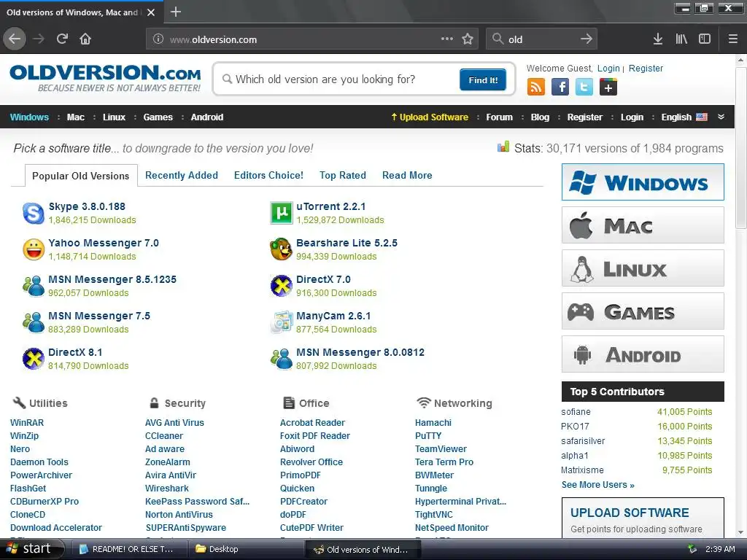Click the page vertical scrollbar thumb
The width and height of the screenshot is (747, 560).
coord(740,147)
